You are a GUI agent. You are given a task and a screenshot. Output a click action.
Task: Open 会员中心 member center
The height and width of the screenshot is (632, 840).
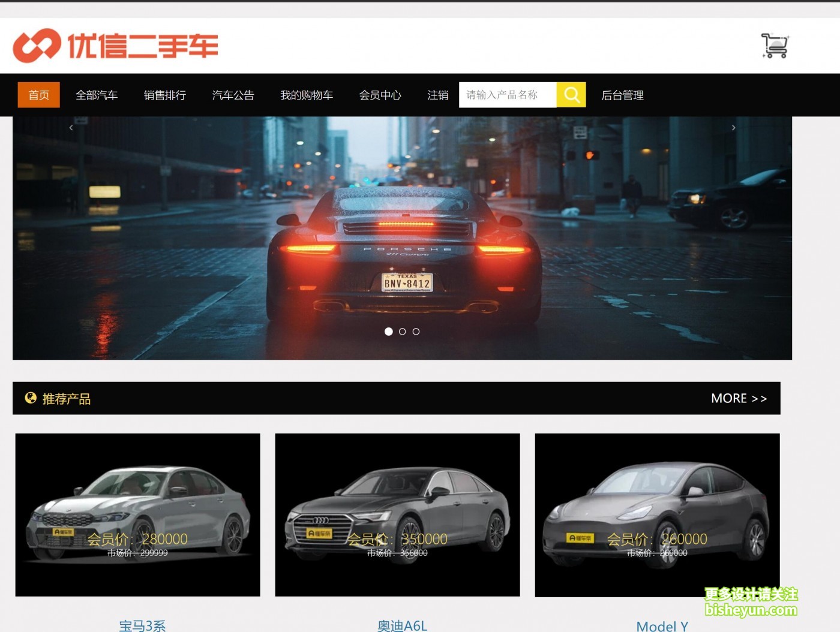(x=380, y=95)
